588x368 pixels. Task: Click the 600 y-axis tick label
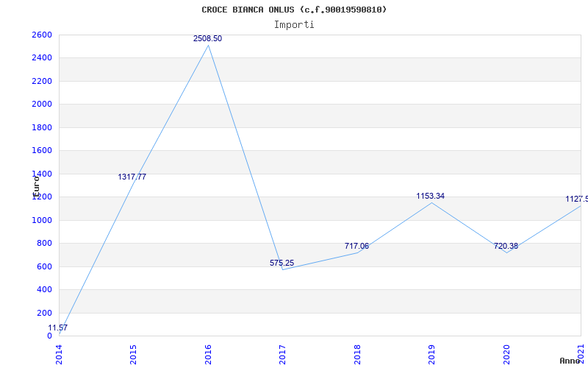click(44, 266)
